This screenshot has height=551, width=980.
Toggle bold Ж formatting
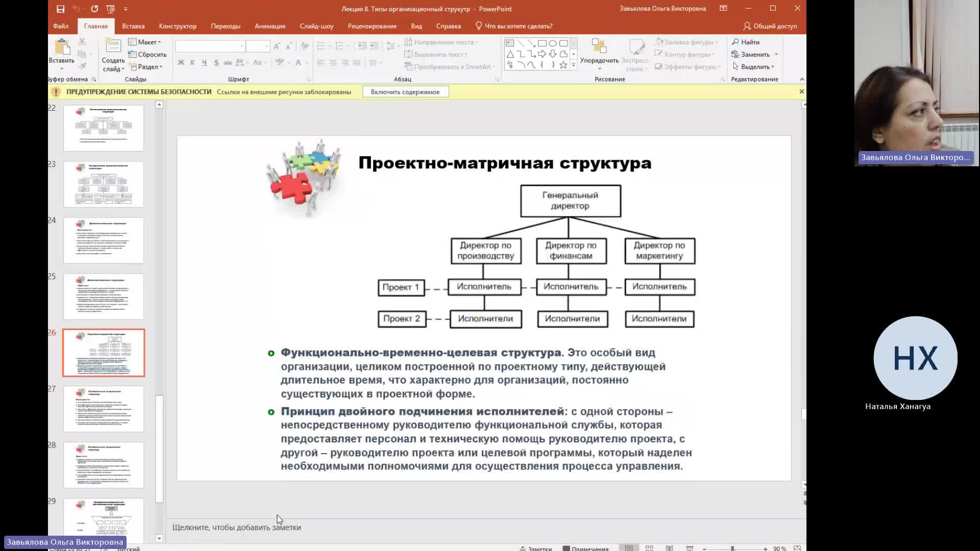click(x=181, y=63)
